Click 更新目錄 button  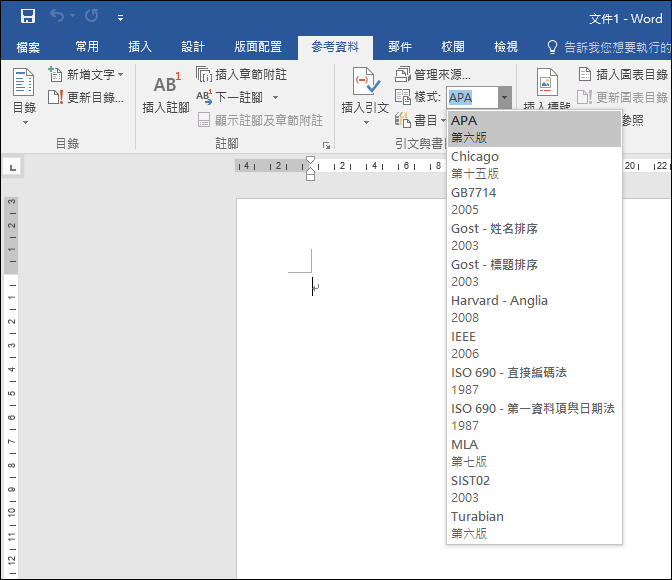tap(86, 97)
